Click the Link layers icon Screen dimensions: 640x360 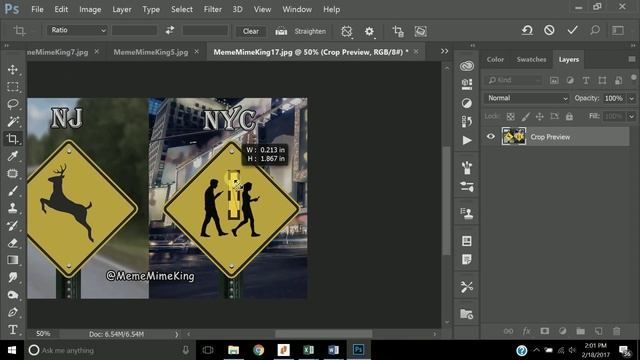tap(508, 331)
